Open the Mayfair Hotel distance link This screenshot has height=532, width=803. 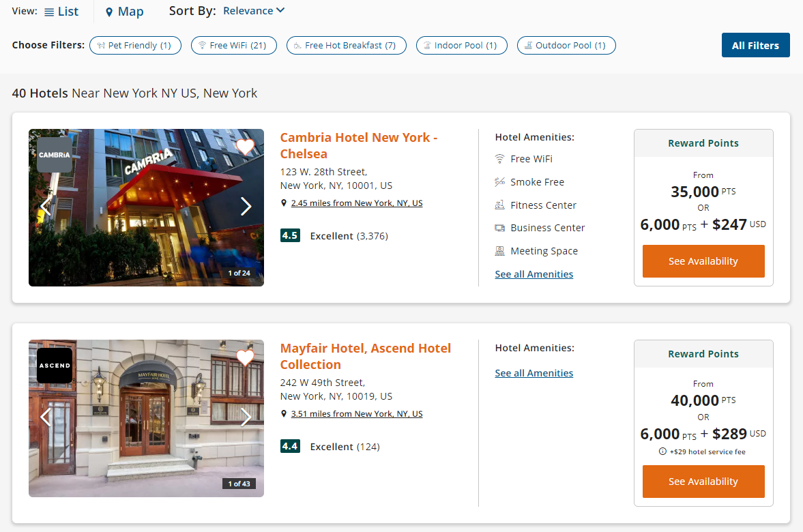[356, 414]
